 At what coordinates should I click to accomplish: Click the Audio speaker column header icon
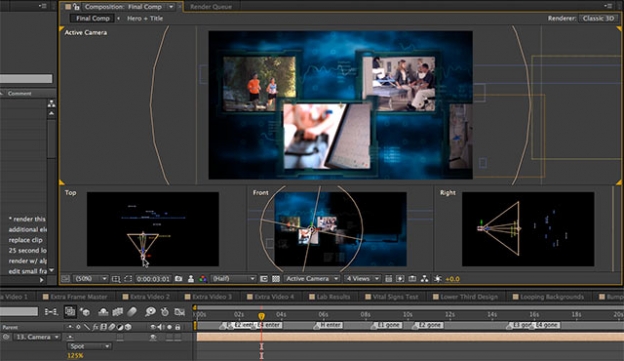(x=161, y=327)
